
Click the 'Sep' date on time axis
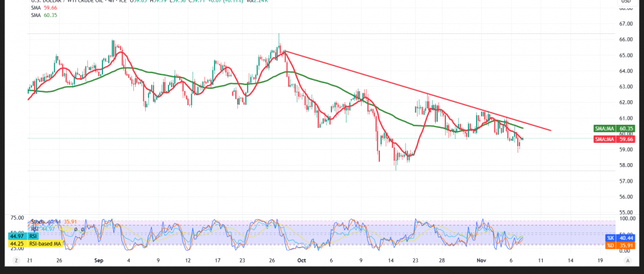click(98, 259)
